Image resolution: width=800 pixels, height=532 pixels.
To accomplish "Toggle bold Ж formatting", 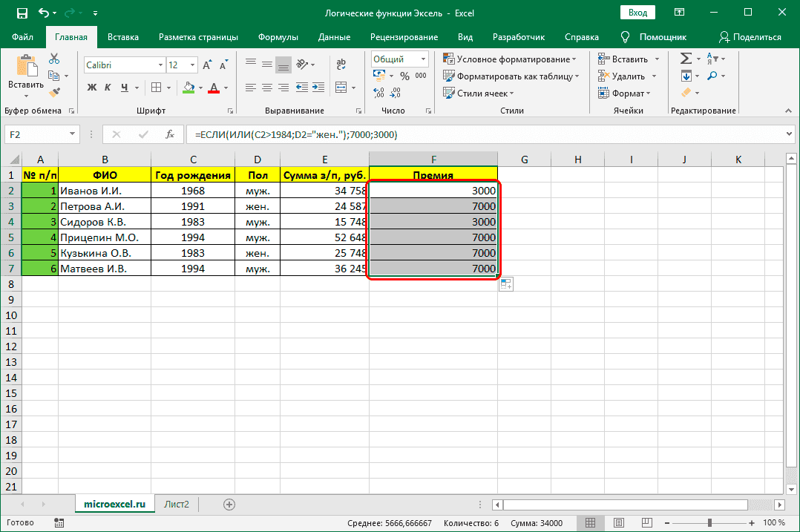I will [x=92, y=88].
